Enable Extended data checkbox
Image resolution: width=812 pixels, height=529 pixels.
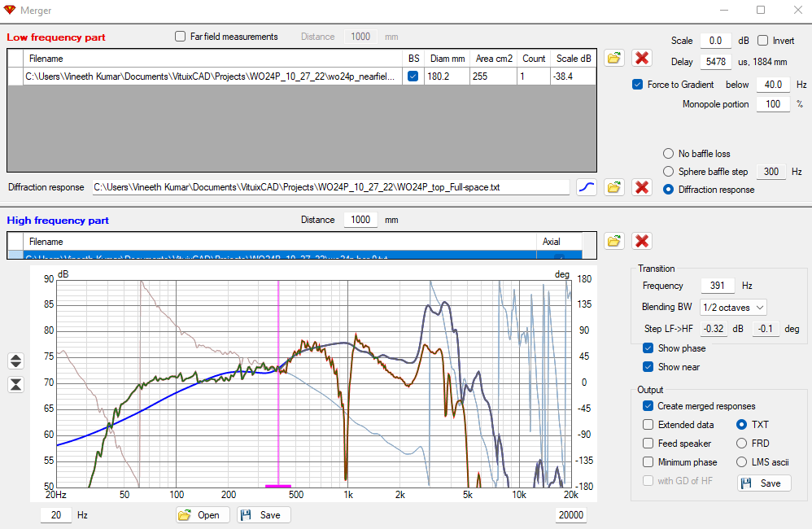[x=648, y=425]
